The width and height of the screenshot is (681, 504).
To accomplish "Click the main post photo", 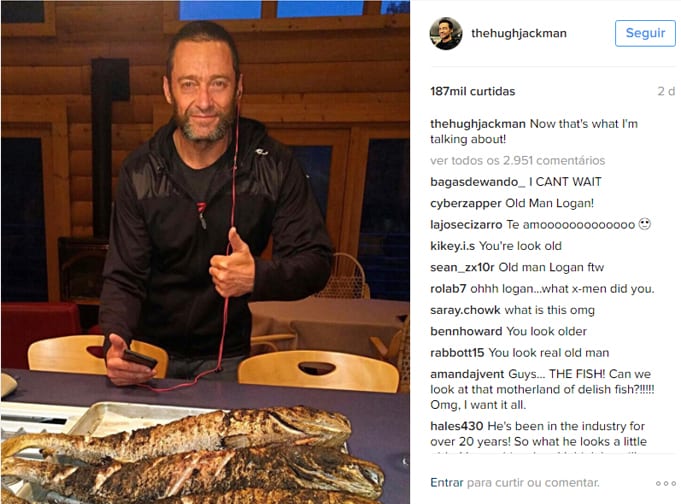I will [x=205, y=252].
